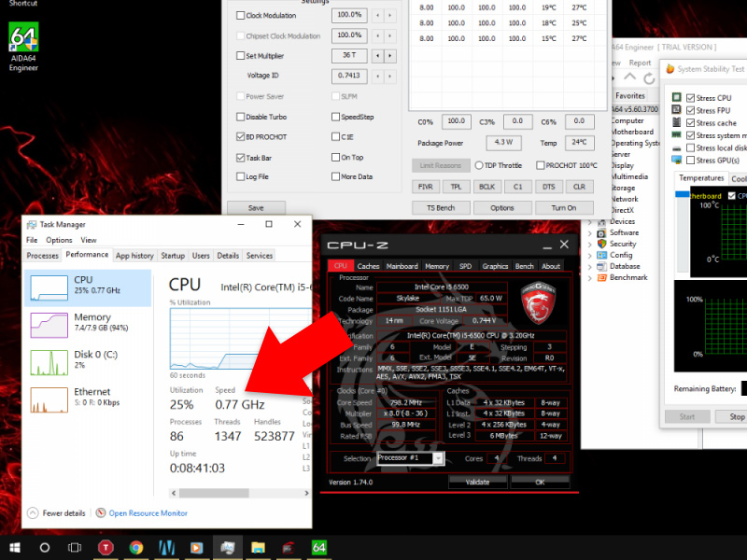
Task: Click the Database icon in AIDA64 tree
Action: [x=601, y=266]
